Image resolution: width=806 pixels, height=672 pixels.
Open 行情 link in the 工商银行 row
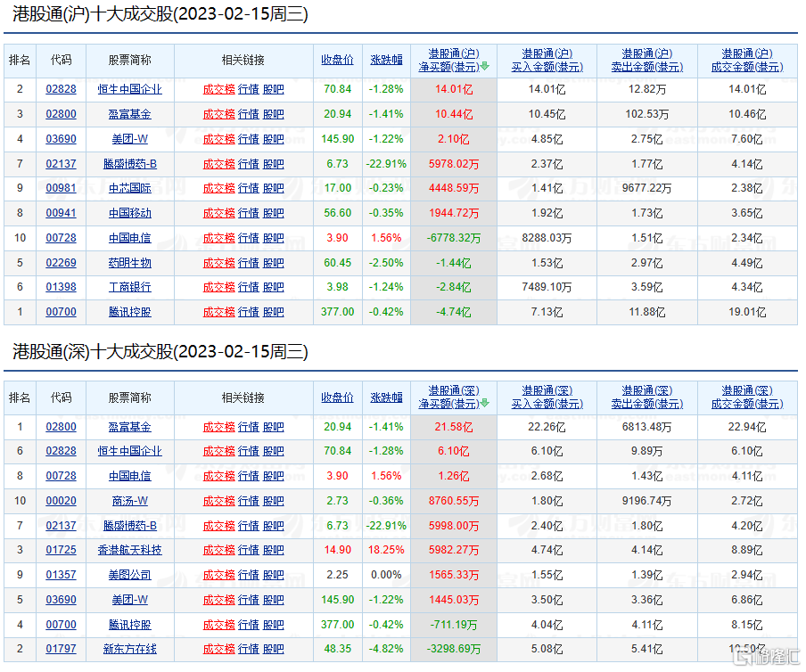(x=249, y=287)
